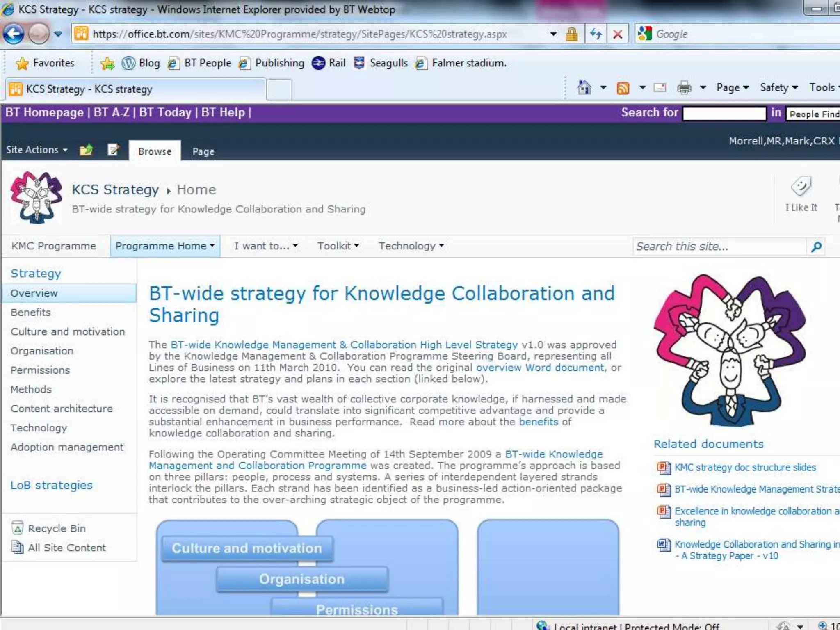This screenshot has width=840, height=630.
Task: Open KMC strategy doc structure slides
Action: [x=745, y=467]
